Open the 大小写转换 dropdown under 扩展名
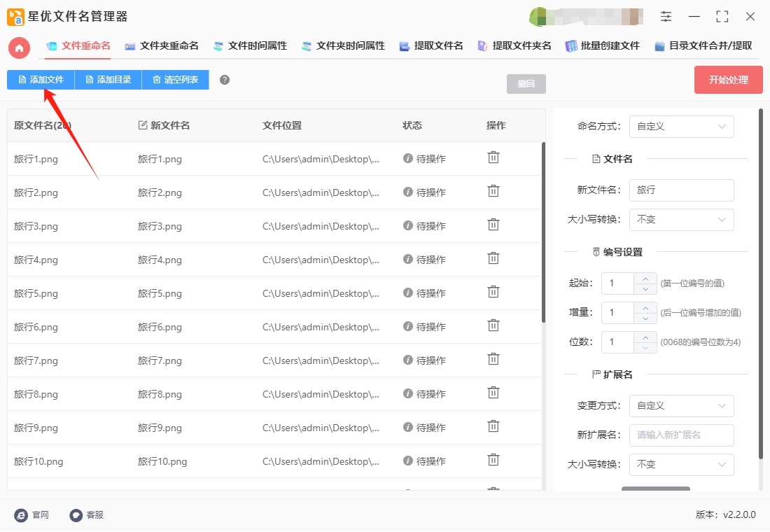Image resolution: width=770 pixels, height=532 pixels. pos(682,465)
